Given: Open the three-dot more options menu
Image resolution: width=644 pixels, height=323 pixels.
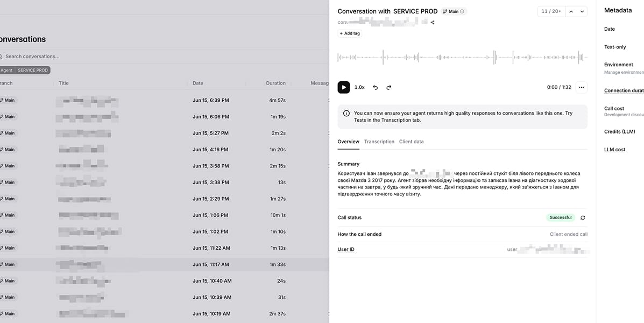Looking at the screenshot, I should pyautogui.click(x=581, y=87).
